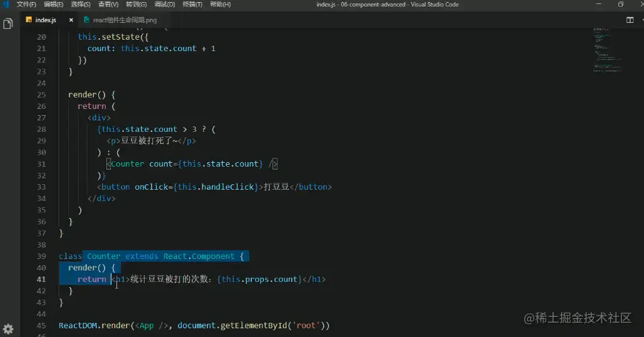Click '打豆豆' button label text in code
Viewport: 644px width, 337px height.
coord(277,187)
